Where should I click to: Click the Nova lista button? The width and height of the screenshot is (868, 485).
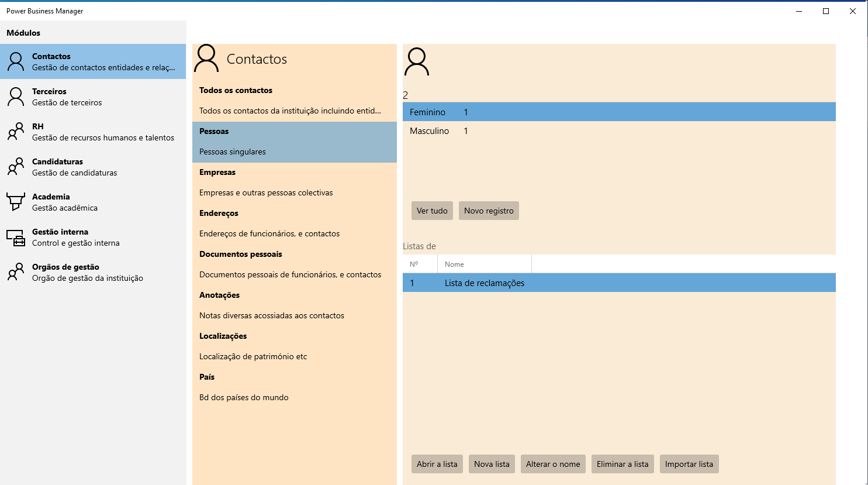[492, 464]
